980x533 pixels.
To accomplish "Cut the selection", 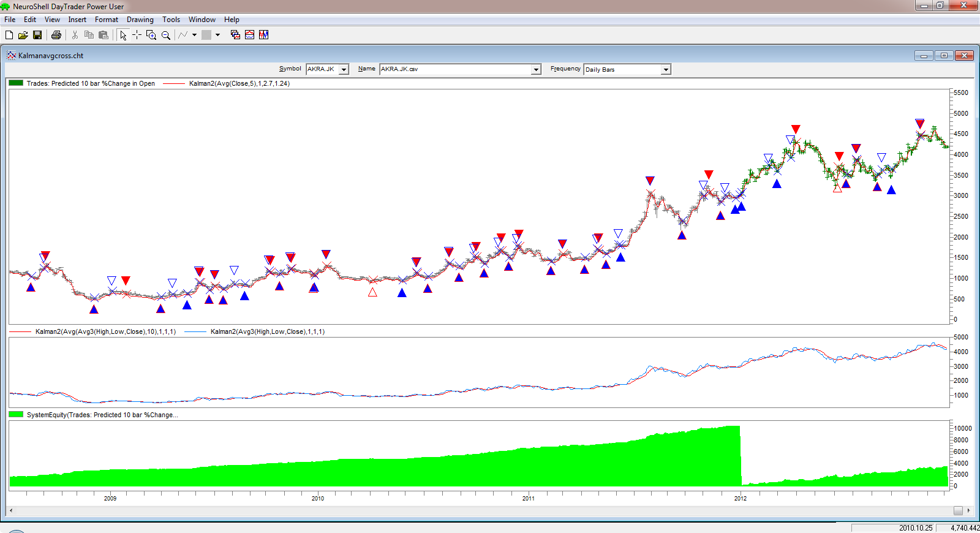I will (x=75, y=35).
